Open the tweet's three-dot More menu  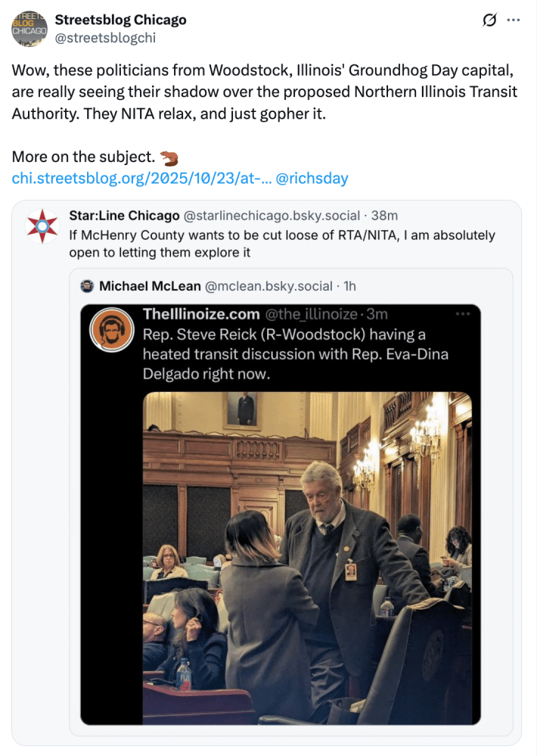pos(514,20)
